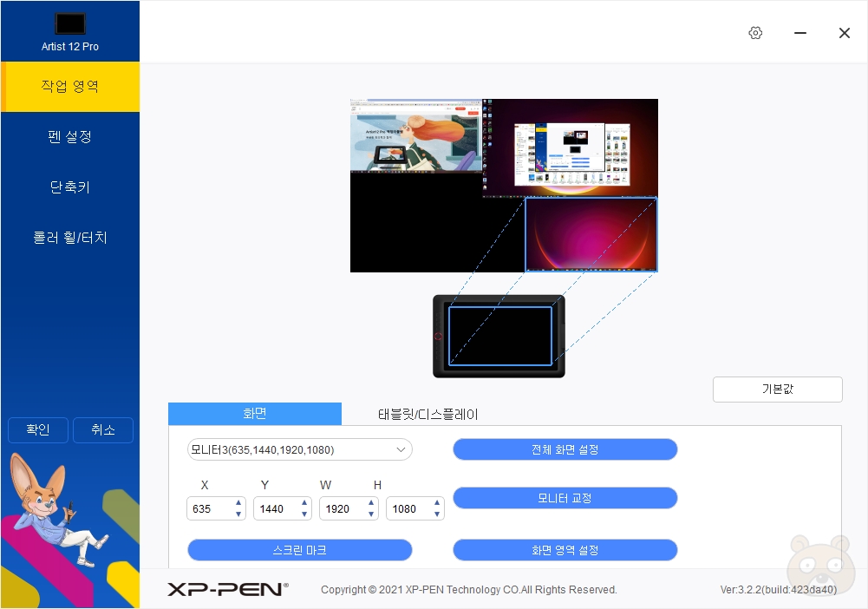Image resolution: width=868 pixels, height=609 pixels.
Task: Switch to the 태블릿/디스플레이 tab
Action: (427, 414)
